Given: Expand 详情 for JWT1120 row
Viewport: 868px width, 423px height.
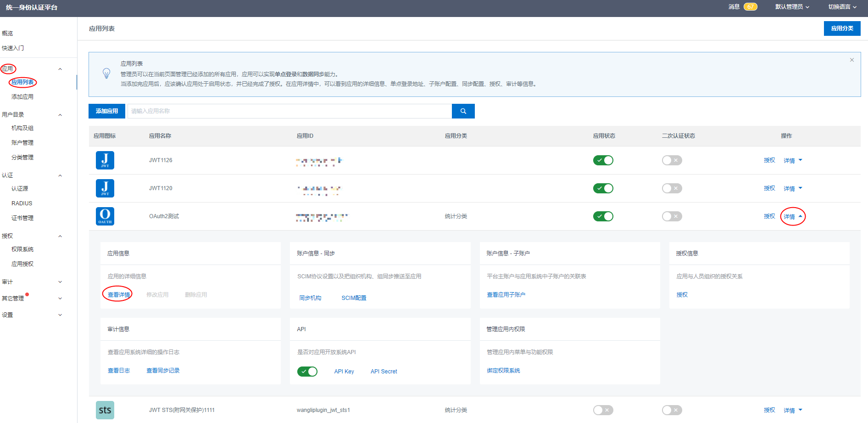Looking at the screenshot, I should (x=793, y=188).
